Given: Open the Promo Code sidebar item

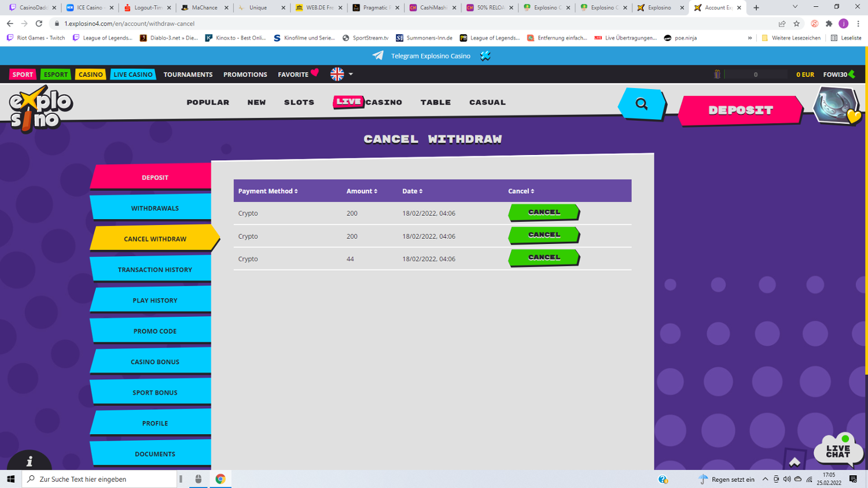Looking at the screenshot, I should 155,331.
